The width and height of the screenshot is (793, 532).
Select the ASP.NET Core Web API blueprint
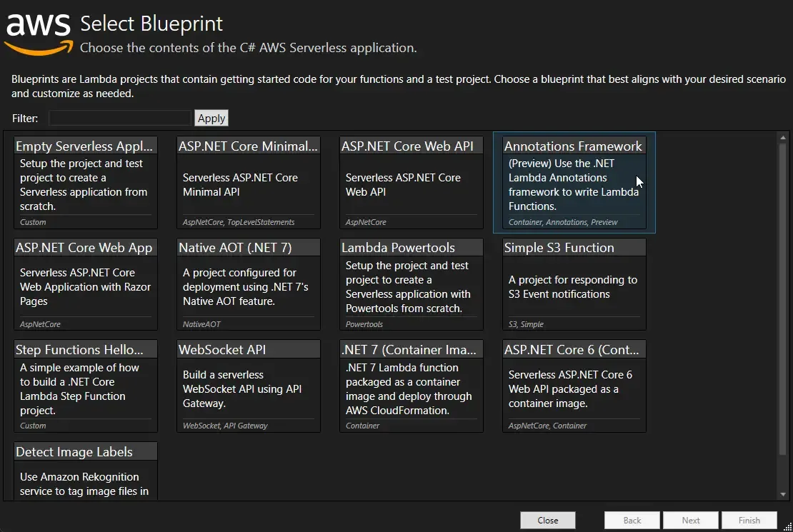411,182
